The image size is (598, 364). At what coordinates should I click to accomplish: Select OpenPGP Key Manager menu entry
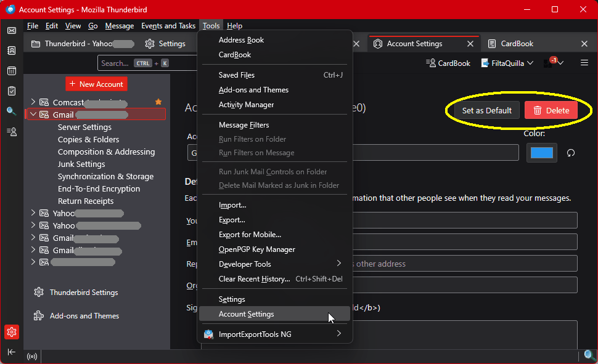click(274, 249)
